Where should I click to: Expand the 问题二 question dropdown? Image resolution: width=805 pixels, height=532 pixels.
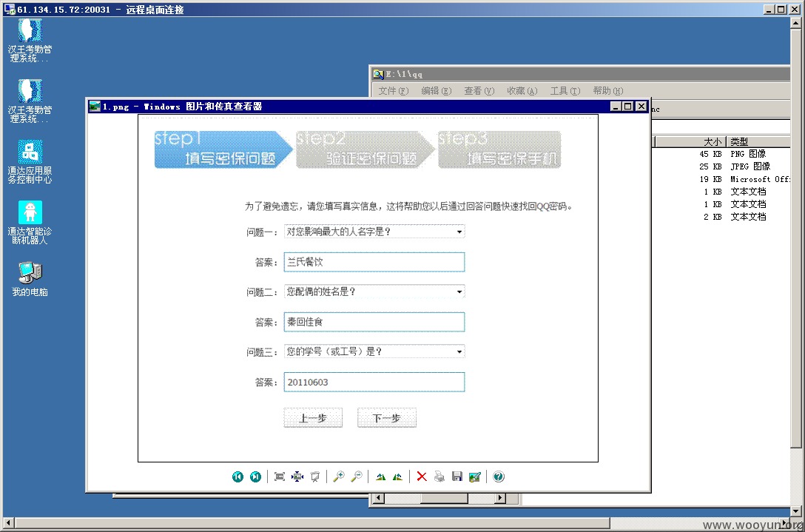459,292
